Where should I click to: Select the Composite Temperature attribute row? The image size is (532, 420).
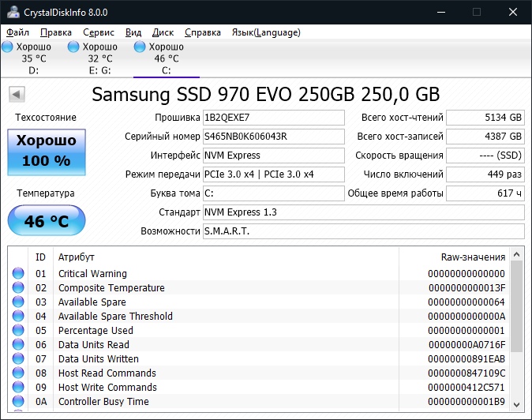pos(259,287)
